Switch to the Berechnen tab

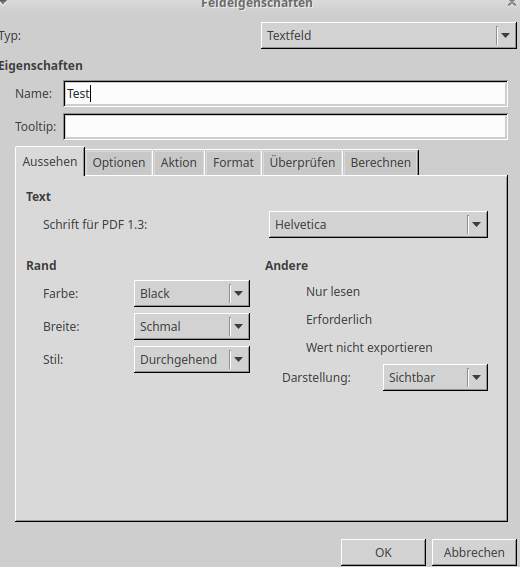click(x=381, y=163)
